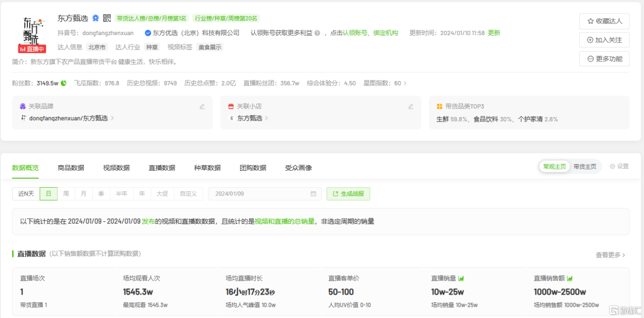Click the 直播中 live badge

tap(32, 49)
